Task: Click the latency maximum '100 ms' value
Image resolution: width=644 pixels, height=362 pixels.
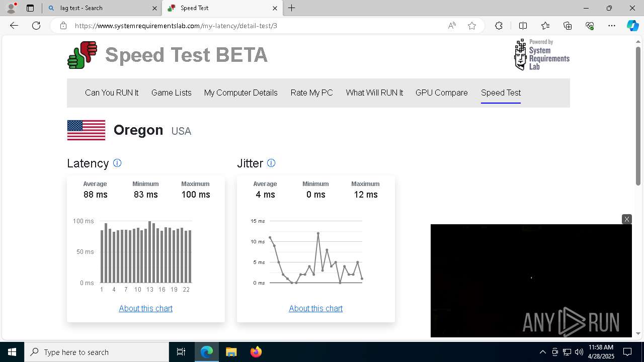Action: [196, 195]
